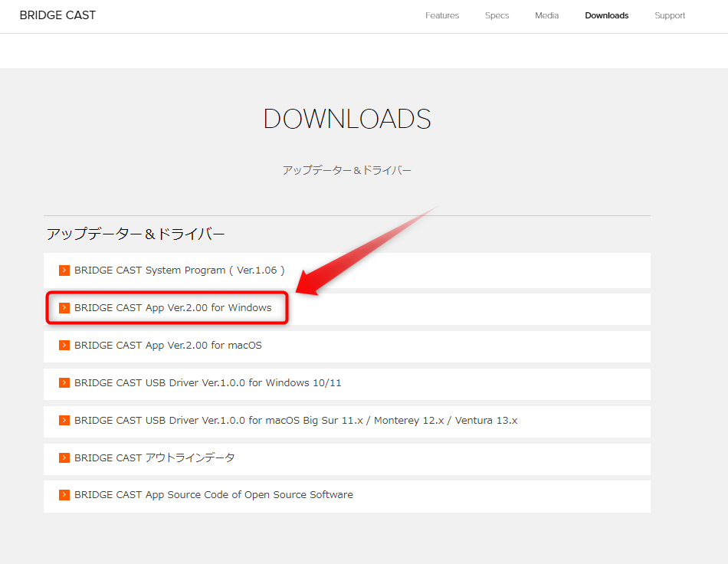This screenshot has height=564, width=728.
Task: Open USB Driver Ver.1.0.0 for Windows 10/11
Action: pyautogui.click(x=208, y=382)
